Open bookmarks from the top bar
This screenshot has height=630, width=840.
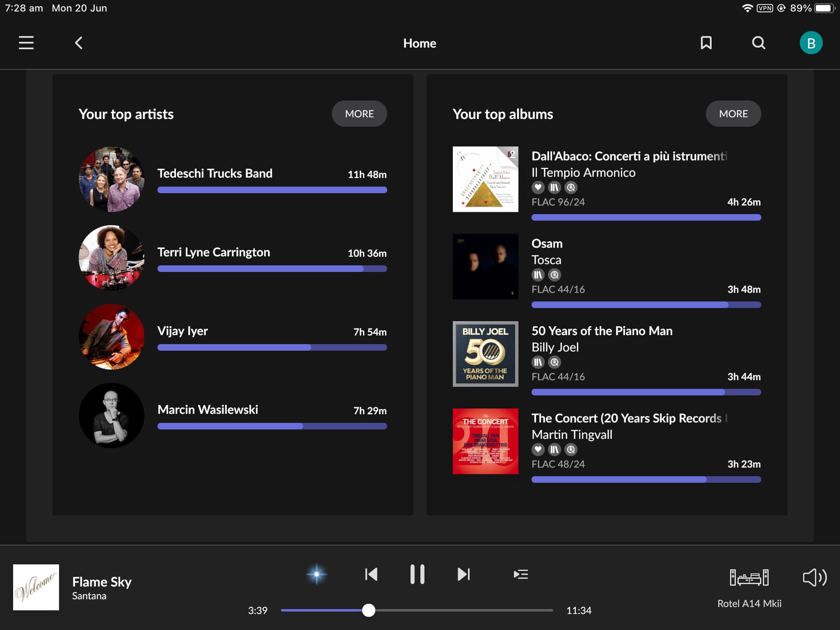[x=706, y=43]
